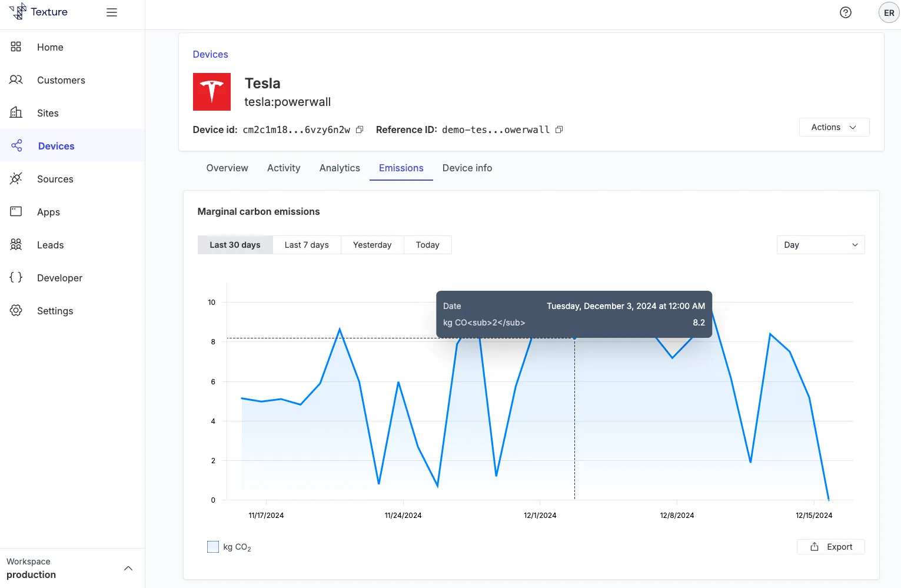Click the 12/8/2024 axis label
The image size is (901, 588).
pyautogui.click(x=677, y=515)
